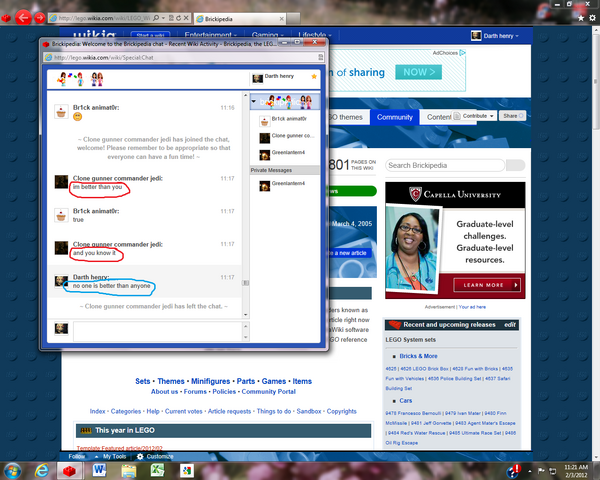Click the browser Forward arrow button
This screenshot has height=480, width=600.
click(x=39, y=18)
